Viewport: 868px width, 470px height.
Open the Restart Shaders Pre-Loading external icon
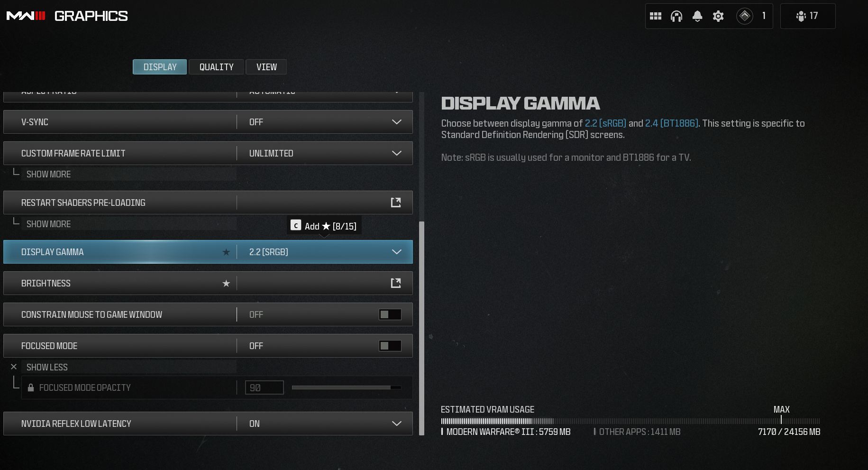(x=396, y=203)
